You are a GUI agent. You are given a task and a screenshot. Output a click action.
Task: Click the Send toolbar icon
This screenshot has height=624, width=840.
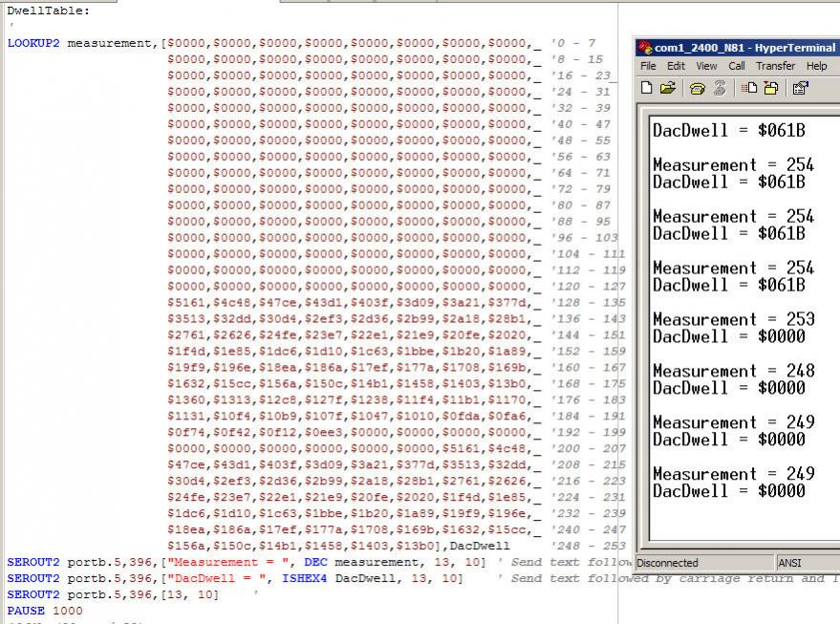pyautogui.click(x=749, y=88)
